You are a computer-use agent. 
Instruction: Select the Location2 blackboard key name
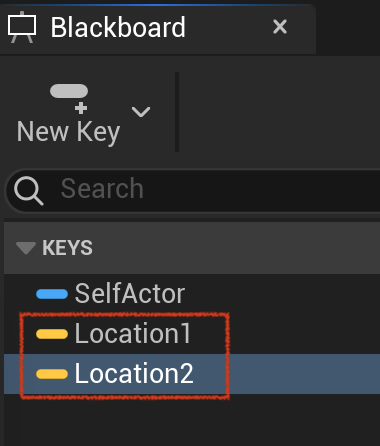(x=134, y=373)
